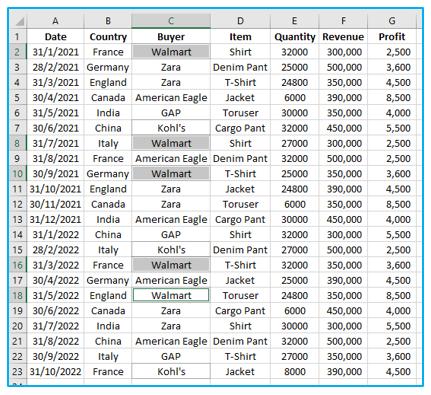Select column A header
Screen dimensions: 431x395
pyautogui.click(x=55, y=21)
